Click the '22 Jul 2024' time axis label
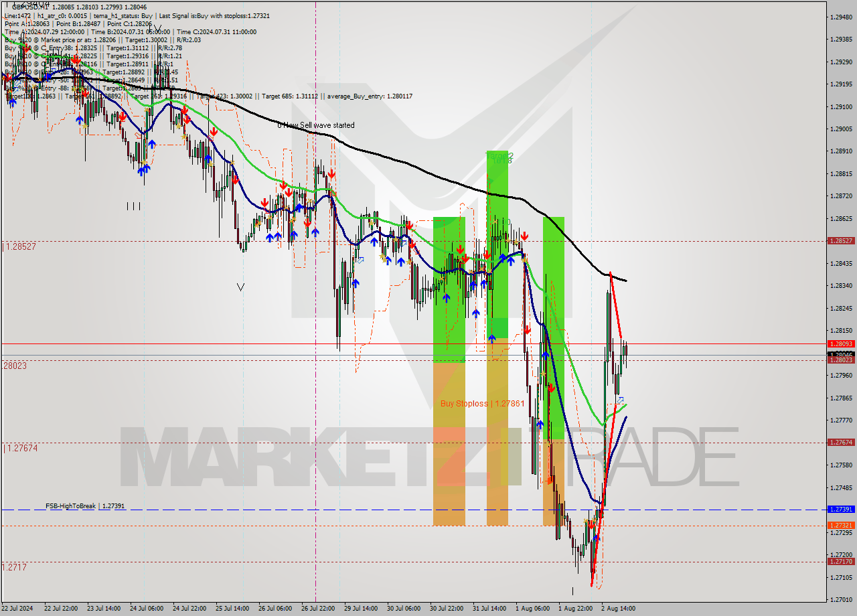 point(17,609)
